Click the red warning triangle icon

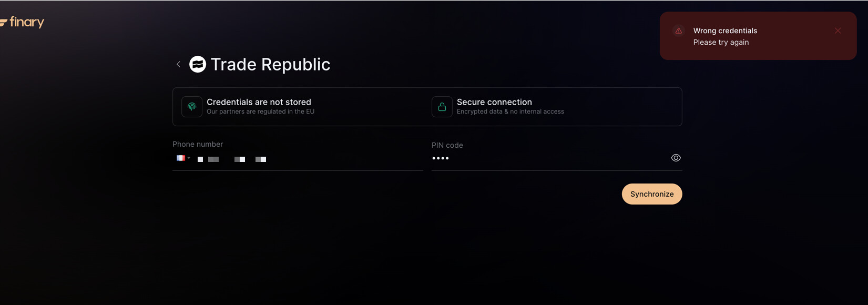coord(679,30)
